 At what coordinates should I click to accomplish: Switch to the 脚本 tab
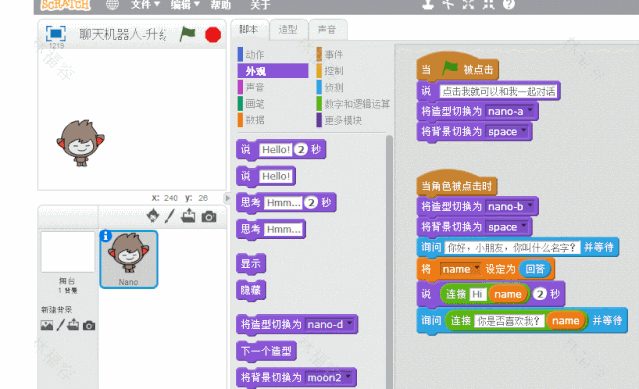[249, 29]
